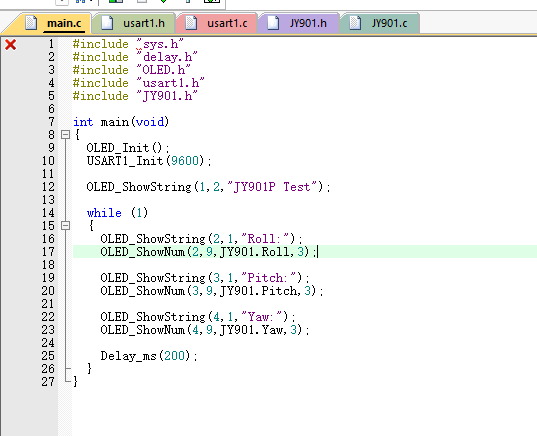The width and height of the screenshot is (537, 436).
Task: Switch to the JY901.h tab
Action: [299, 23]
